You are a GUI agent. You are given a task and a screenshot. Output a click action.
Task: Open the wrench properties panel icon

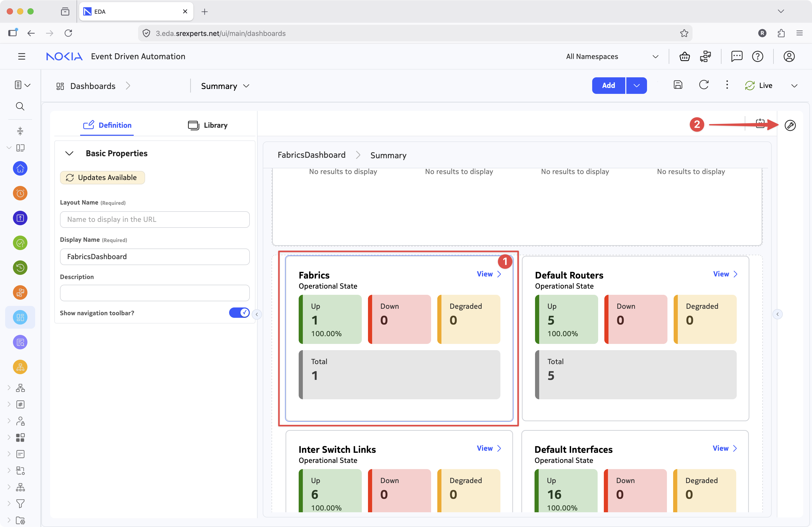tap(790, 125)
